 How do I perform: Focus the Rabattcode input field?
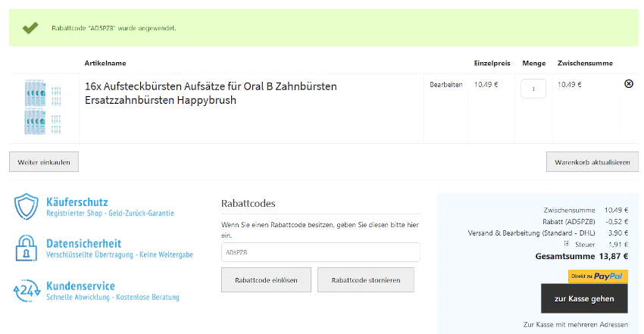(320, 252)
